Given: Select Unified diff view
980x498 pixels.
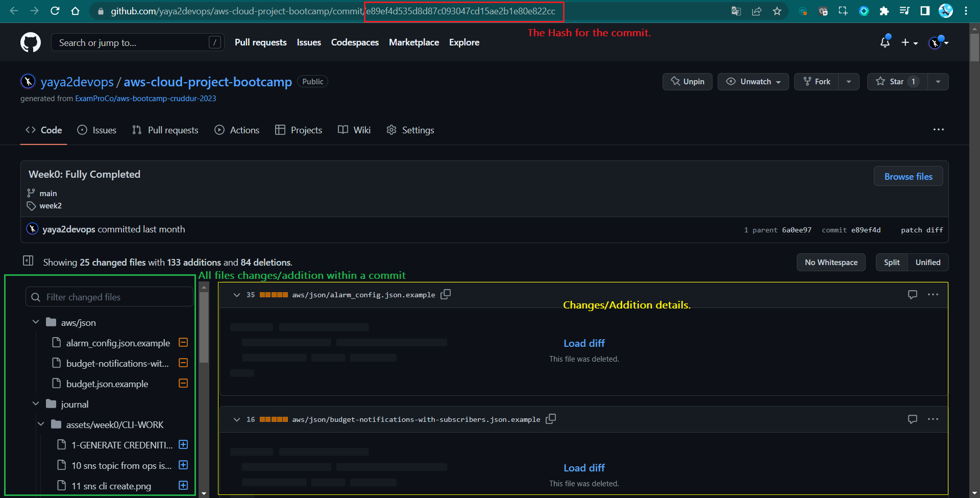Looking at the screenshot, I should 928,263.
